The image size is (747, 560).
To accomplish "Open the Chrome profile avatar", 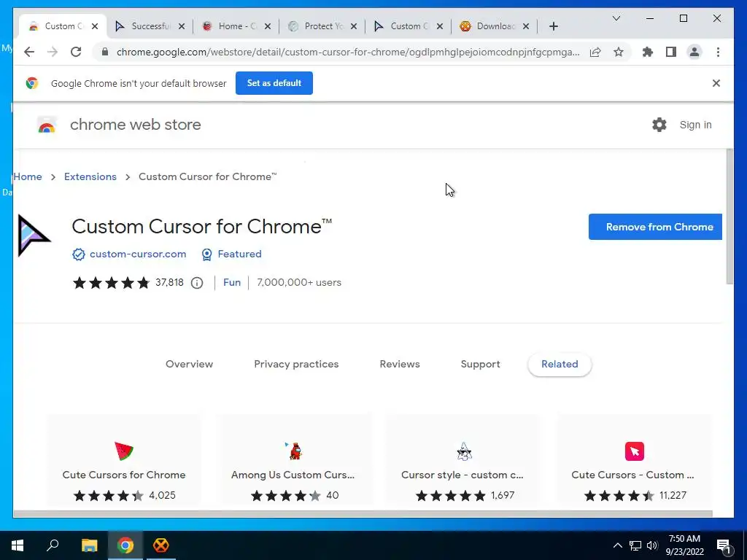I will [x=694, y=52].
